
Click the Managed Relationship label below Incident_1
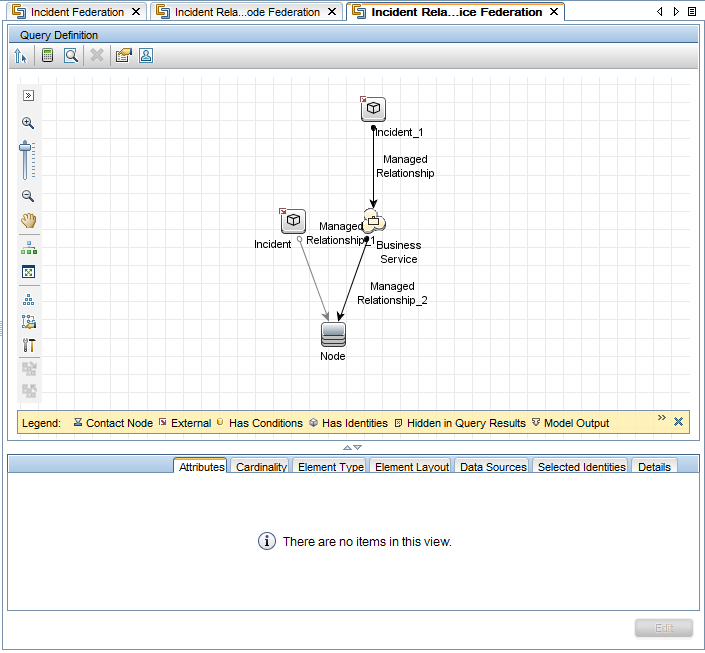[x=405, y=166]
